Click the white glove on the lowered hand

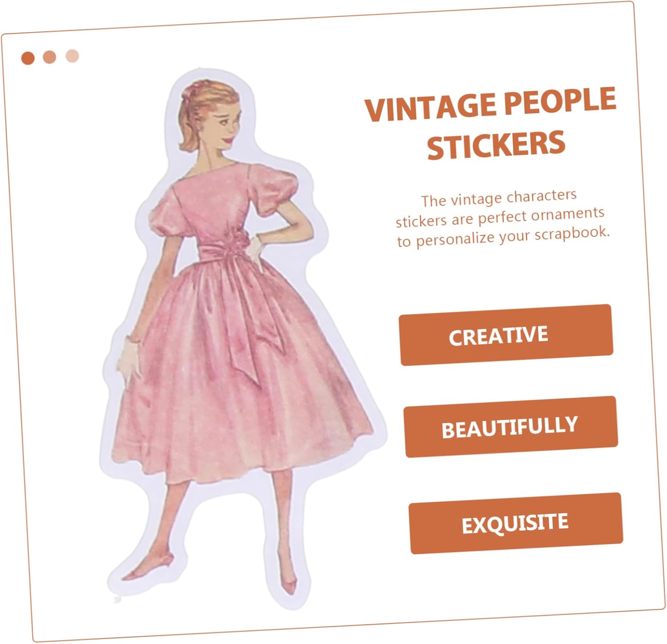click(x=130, y=359)
